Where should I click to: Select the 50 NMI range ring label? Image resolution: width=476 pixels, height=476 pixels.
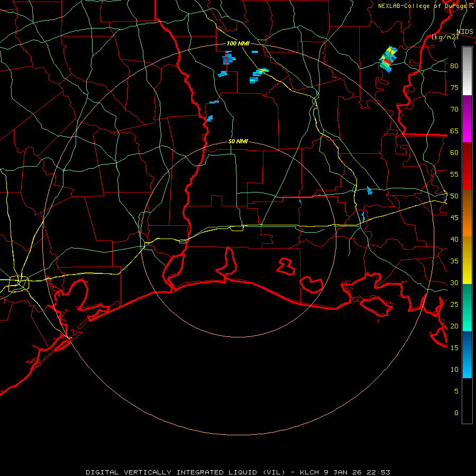coord(238,141)
